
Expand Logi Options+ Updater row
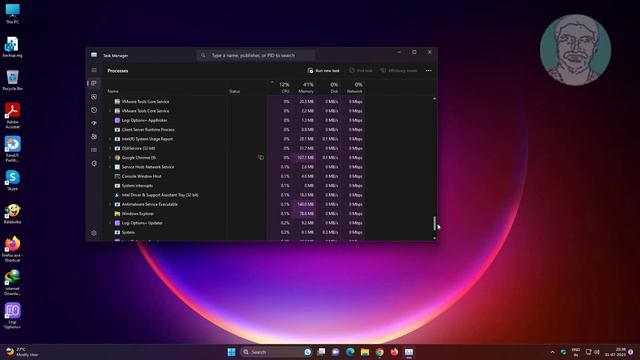pos(109,223)
